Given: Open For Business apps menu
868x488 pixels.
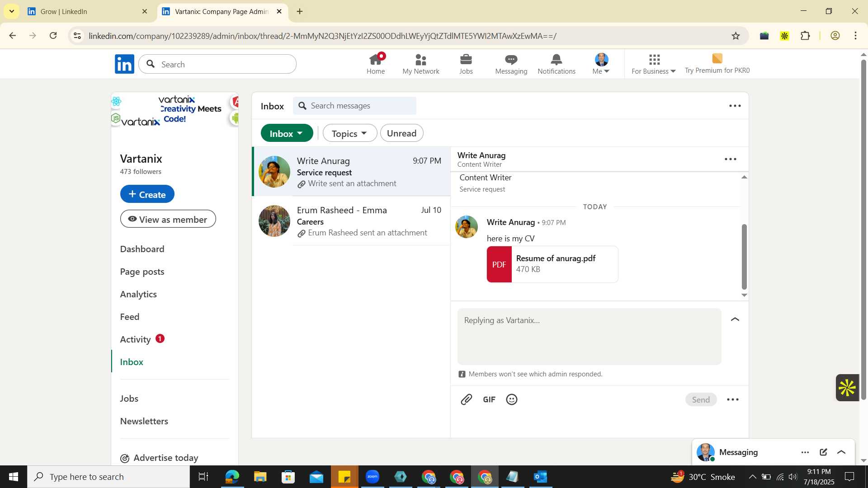Looking at the screenshot, I should click(654, 64).
